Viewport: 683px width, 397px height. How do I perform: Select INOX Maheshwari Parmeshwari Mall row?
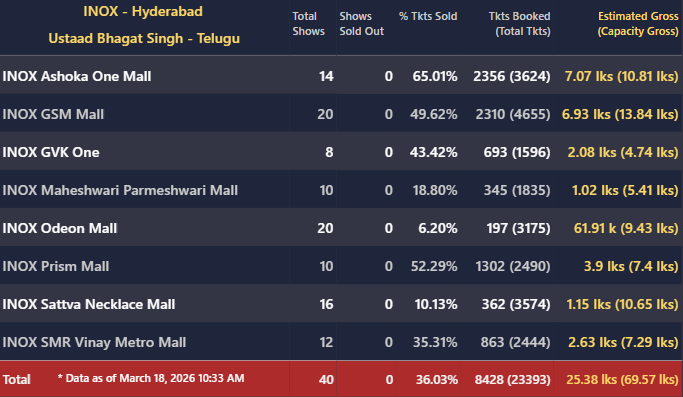pyautogui.click(x=342, y=190)
